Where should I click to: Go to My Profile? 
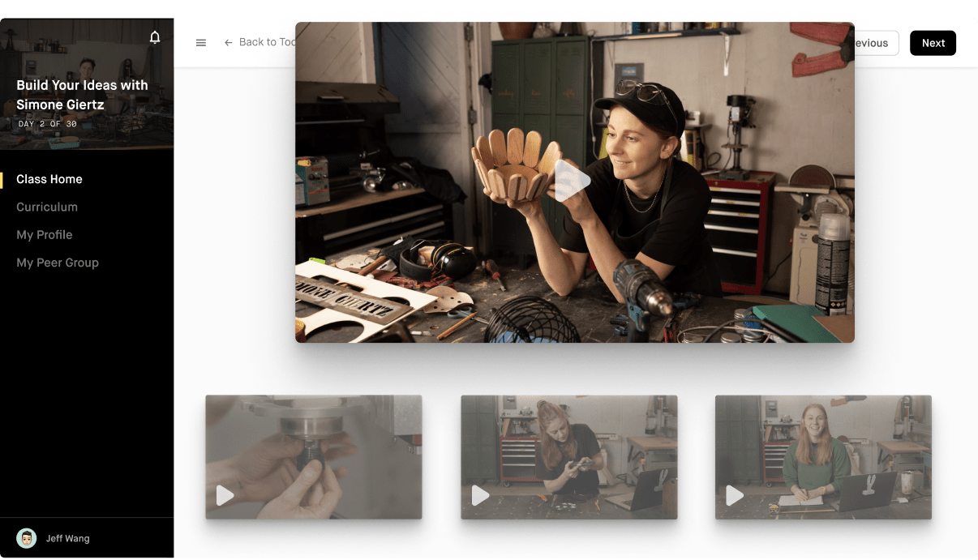pos(45,234)
